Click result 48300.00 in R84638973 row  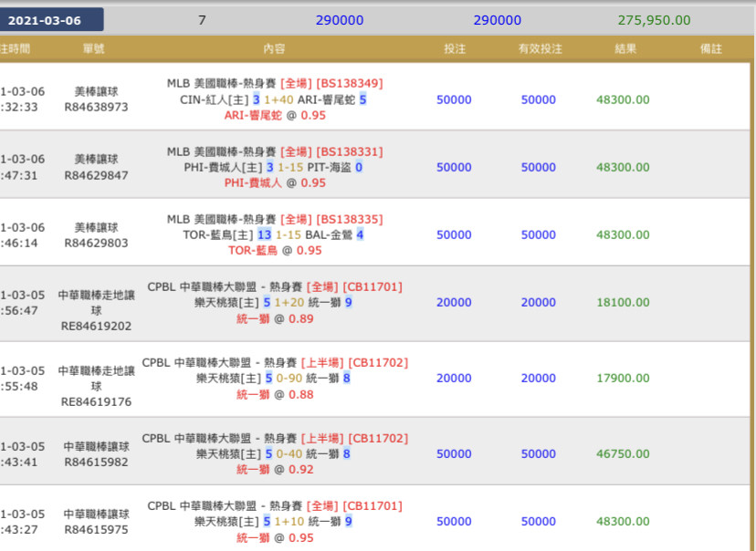[x=623, y=99]
